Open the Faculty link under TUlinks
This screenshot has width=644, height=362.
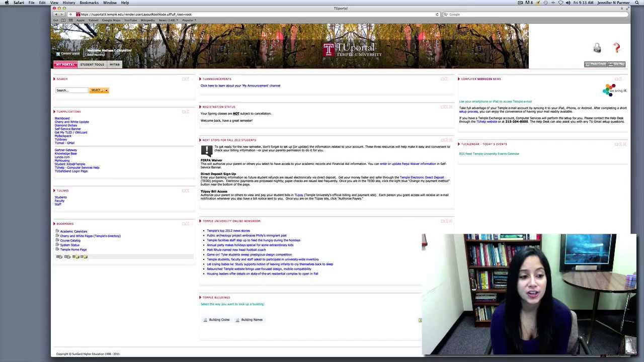point(59,201)
